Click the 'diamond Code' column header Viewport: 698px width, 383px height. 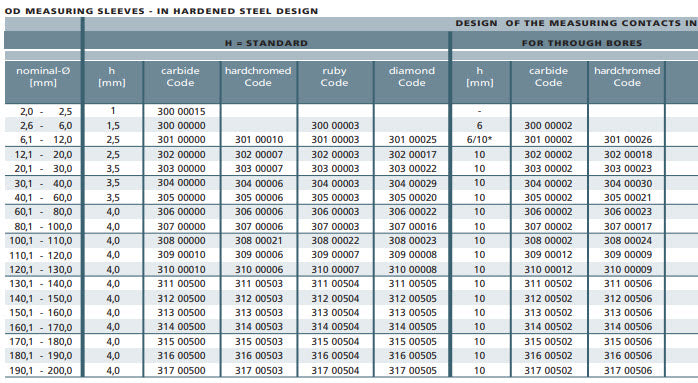pyautogui.click(x=412, y=77)
